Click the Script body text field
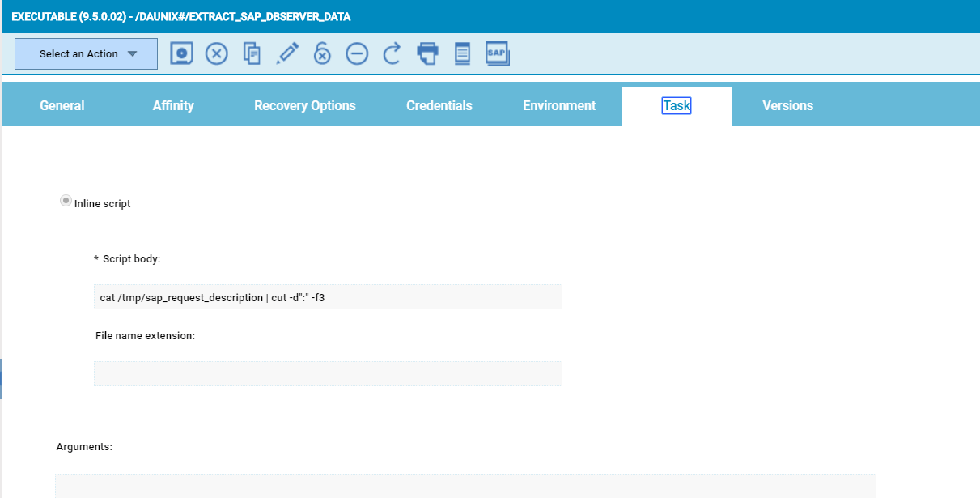 [x=328, y=297]
